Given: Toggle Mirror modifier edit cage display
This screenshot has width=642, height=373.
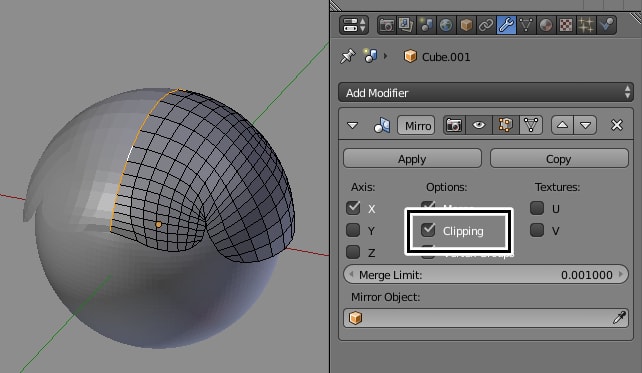Looking at the screenshot, I should pyautogui.click(x=531, y=125).
